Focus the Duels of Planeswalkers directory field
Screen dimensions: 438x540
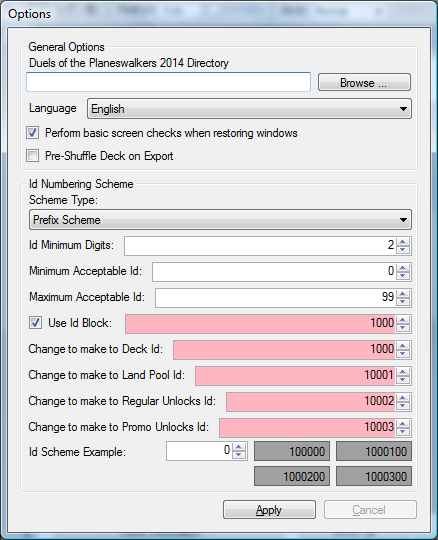168,82
